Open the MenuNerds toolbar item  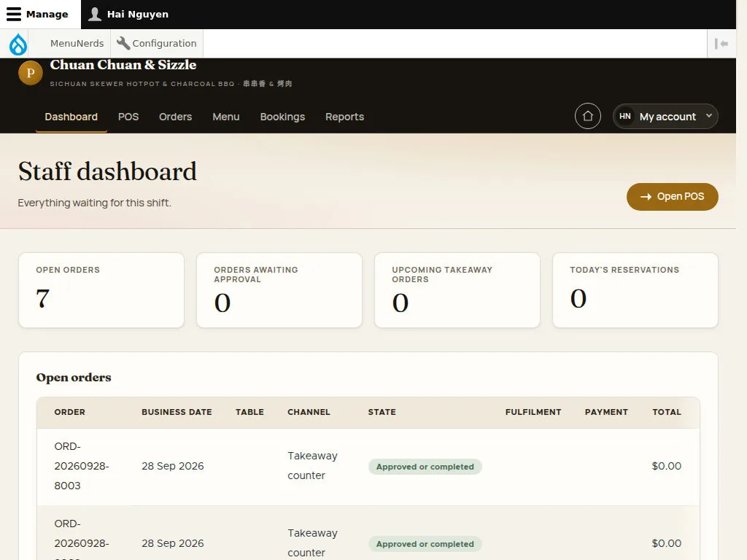tap(77, 43)
